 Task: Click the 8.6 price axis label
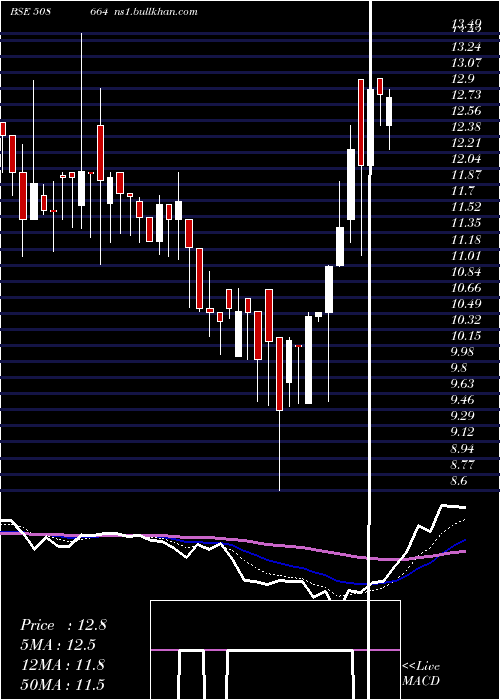[x=460, y=481]
